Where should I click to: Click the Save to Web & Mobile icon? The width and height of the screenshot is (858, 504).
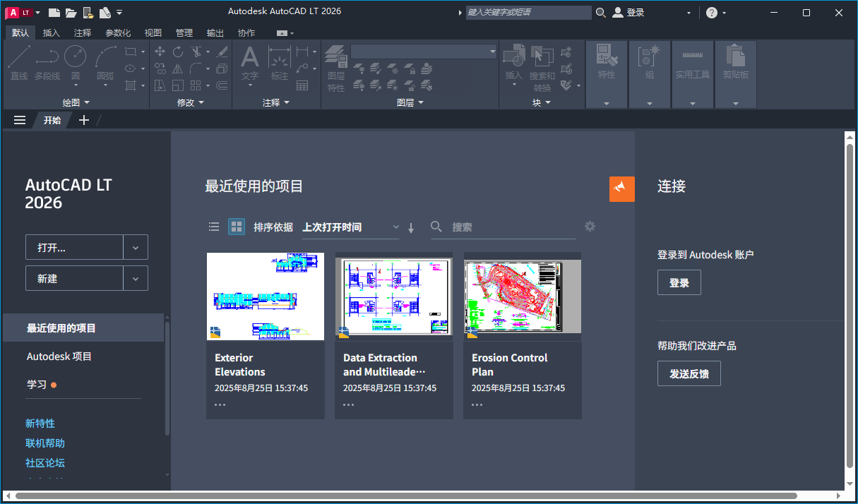[105, 12]
